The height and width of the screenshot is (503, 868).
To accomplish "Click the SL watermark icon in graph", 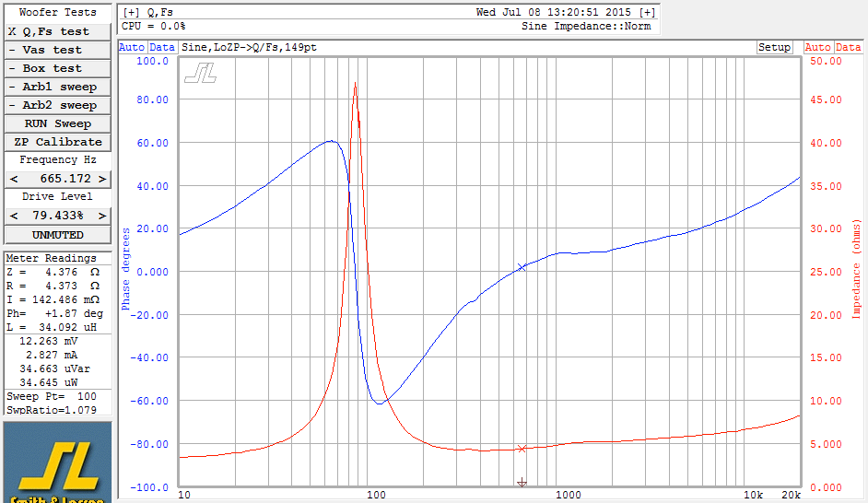I will tap(200, 73).
